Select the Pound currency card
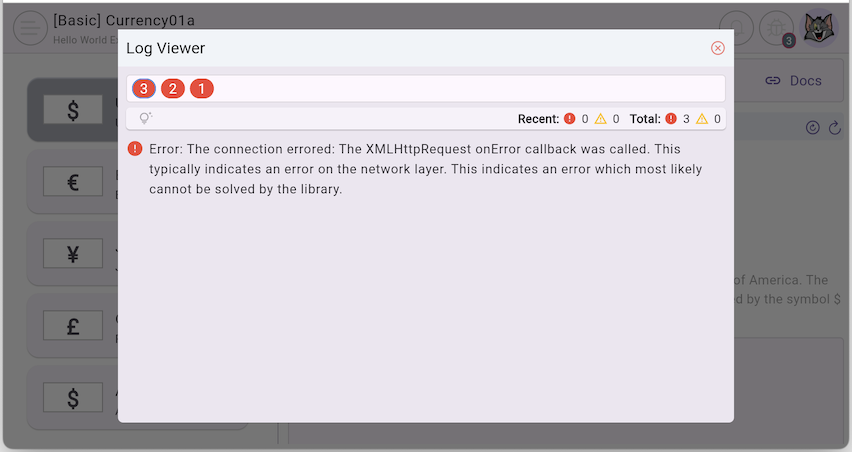 pyautogui.click(x=73, y=326)
